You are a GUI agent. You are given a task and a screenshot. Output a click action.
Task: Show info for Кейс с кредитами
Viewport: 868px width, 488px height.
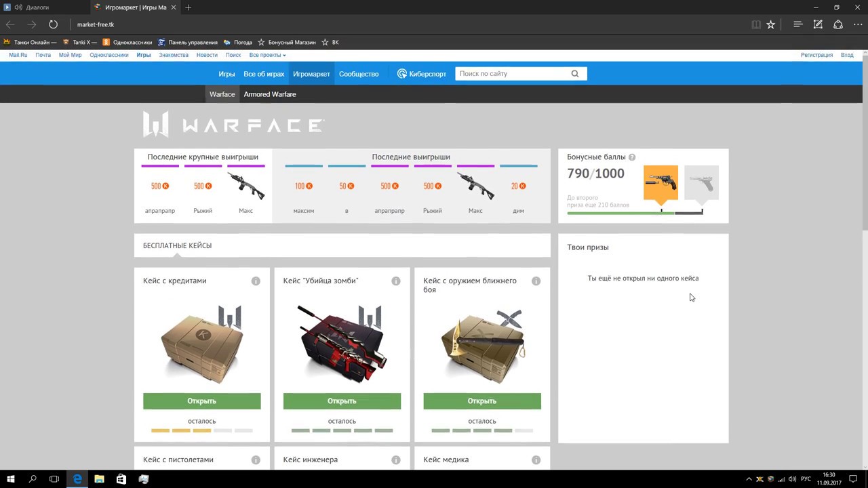pyautogui.click(x=256, y=281)
